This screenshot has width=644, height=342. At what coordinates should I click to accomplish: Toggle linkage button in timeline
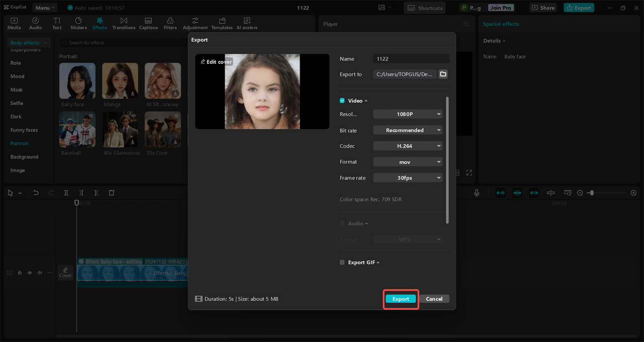click(534, 193)
